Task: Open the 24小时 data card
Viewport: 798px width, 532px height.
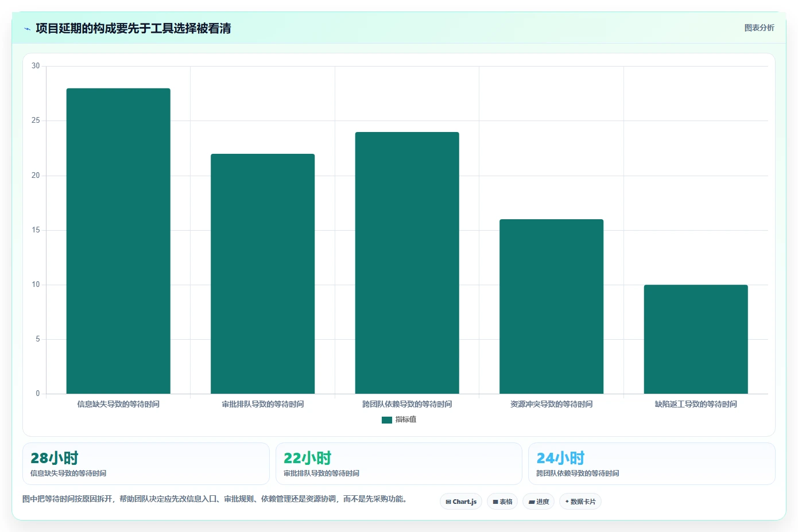Action: 652,464
